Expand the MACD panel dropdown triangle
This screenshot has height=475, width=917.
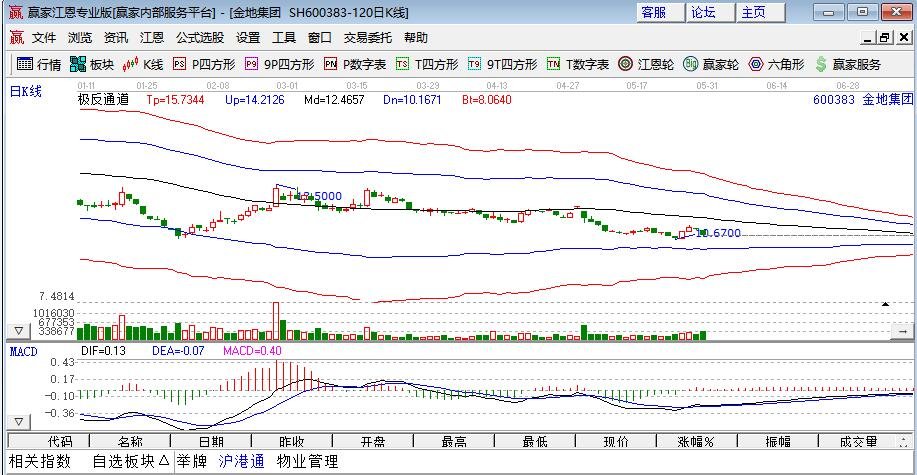[x=18, y=422]
